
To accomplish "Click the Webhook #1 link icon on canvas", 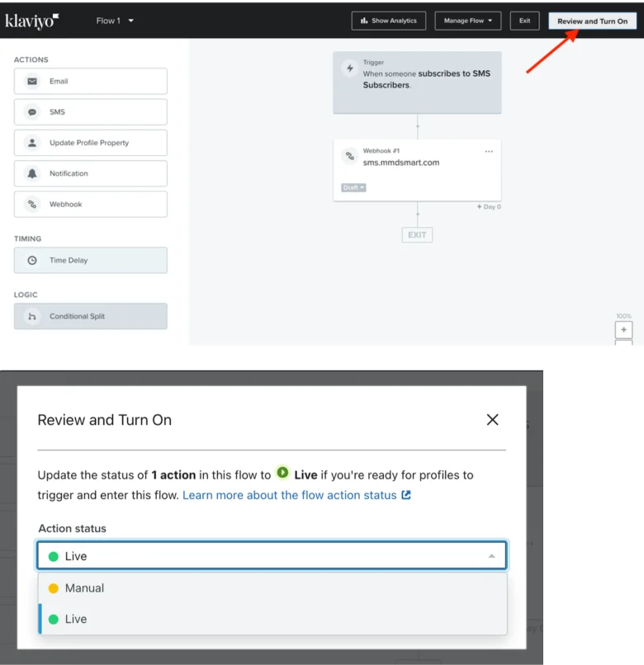I will (x=350, y=156).
